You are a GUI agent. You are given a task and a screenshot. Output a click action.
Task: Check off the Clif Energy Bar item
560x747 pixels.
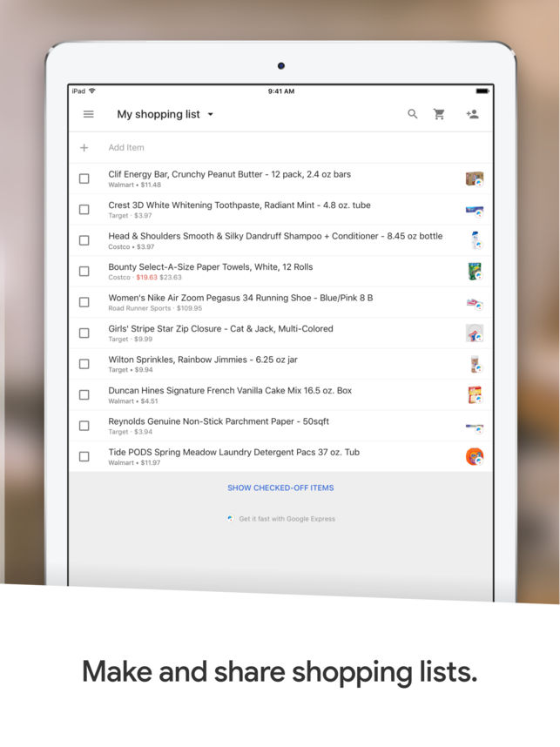click(84, 178)
